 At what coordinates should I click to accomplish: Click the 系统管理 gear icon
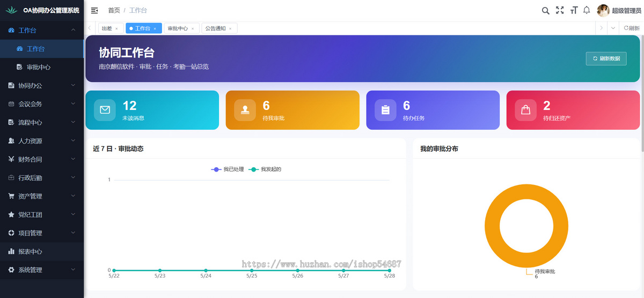coord(11,270)
